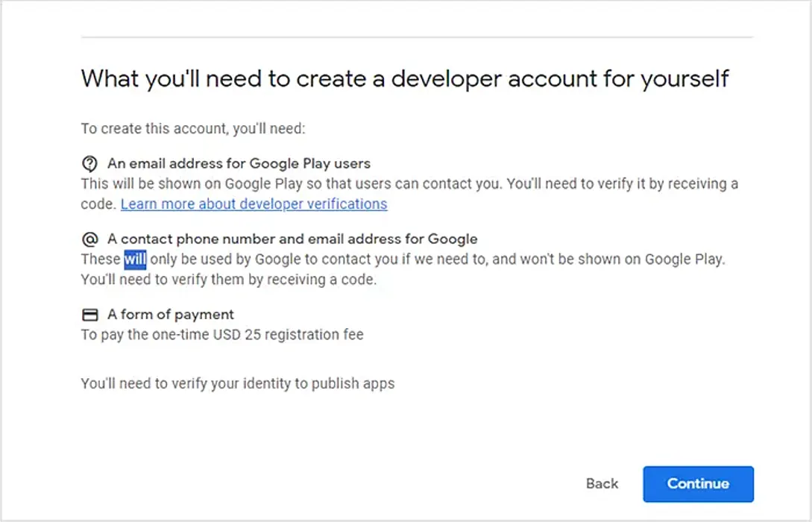Click the heading "An email address for Google Play users"
The width and height of the screenshot is (812, 522).
pyautogui.click(x=239, y=163)
